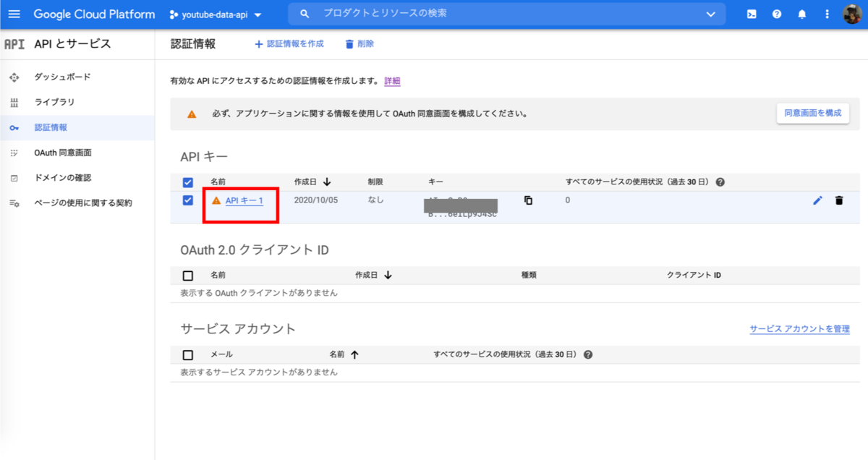Open the notifications bell
The height and width of the screenshot is (460, 868).
[801, 14]
